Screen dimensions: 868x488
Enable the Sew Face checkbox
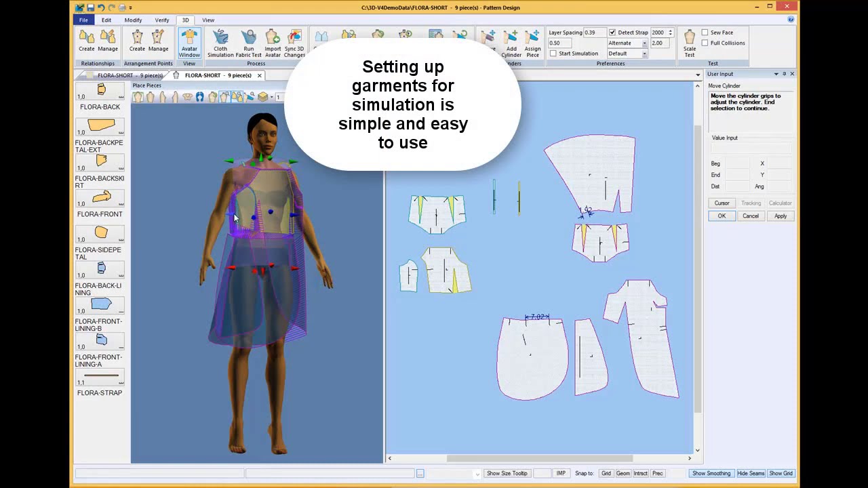pyautogui.click(x=705, y=33)
